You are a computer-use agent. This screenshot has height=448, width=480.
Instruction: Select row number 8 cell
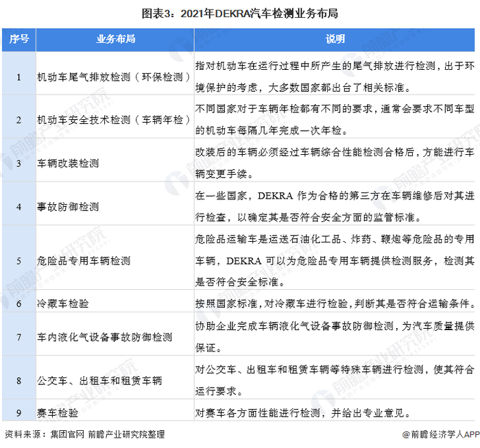click(19, 377)
